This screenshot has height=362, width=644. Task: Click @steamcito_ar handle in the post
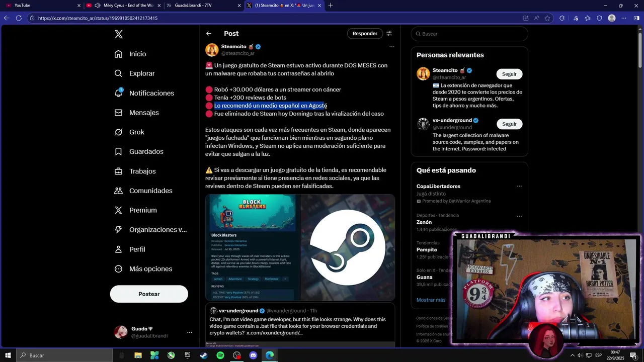[x=238, y=53]
